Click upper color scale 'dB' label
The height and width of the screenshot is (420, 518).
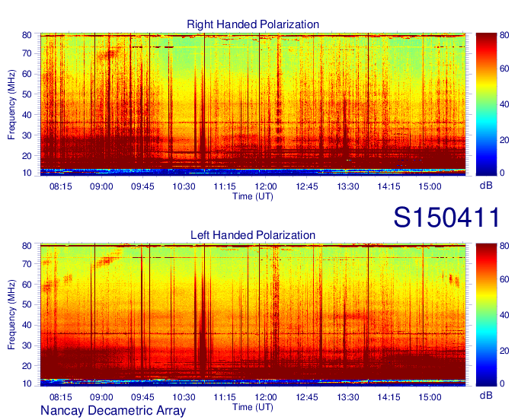tap(486, 186)
